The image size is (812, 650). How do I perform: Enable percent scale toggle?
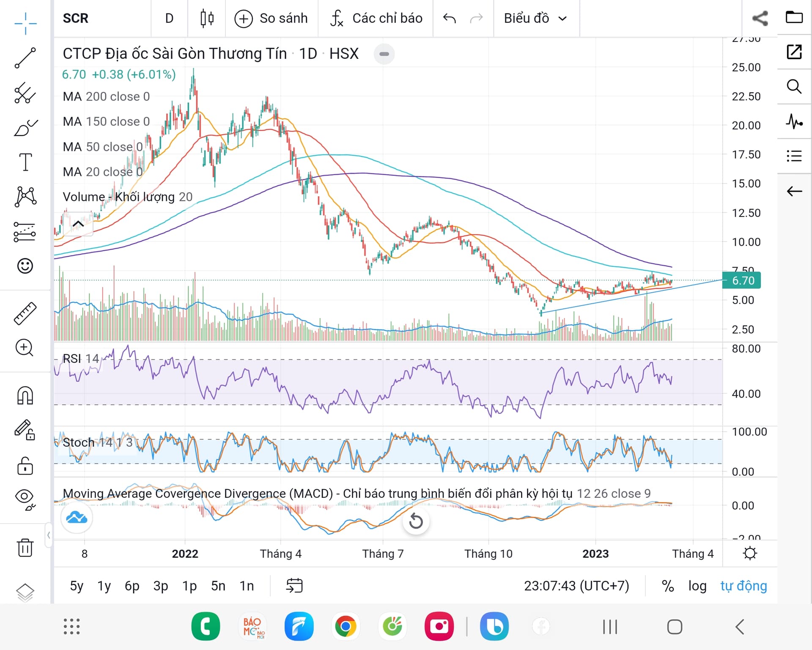[x=667, y=586]
